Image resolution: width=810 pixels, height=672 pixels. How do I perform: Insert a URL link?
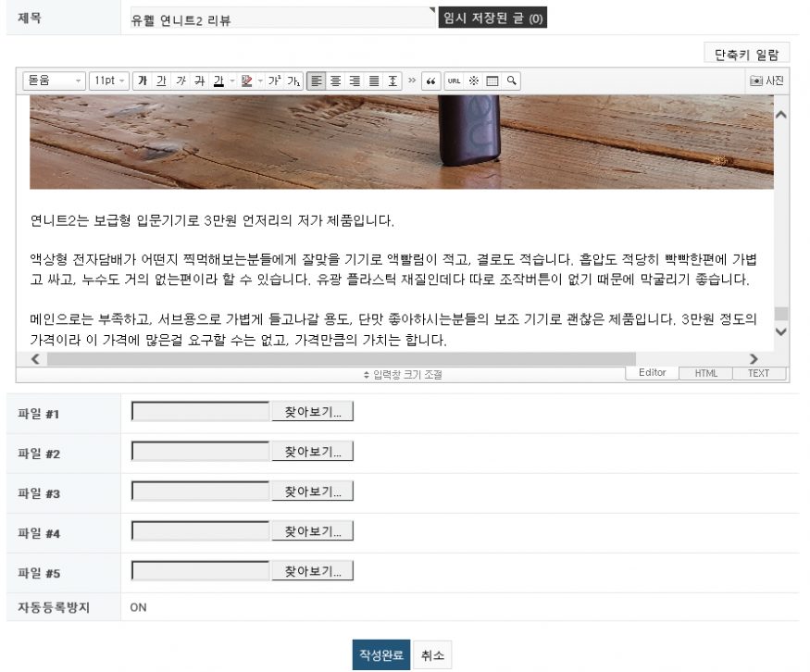point(454,81)
